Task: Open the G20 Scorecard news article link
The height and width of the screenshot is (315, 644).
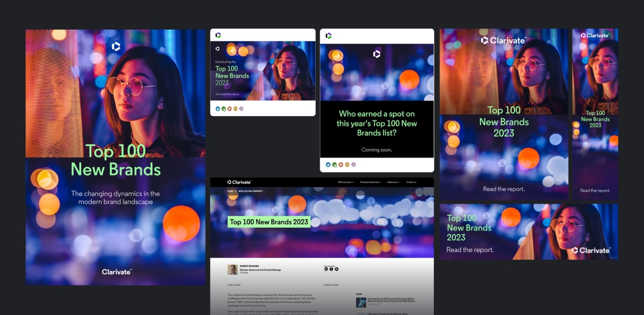Action: [391, 301]
